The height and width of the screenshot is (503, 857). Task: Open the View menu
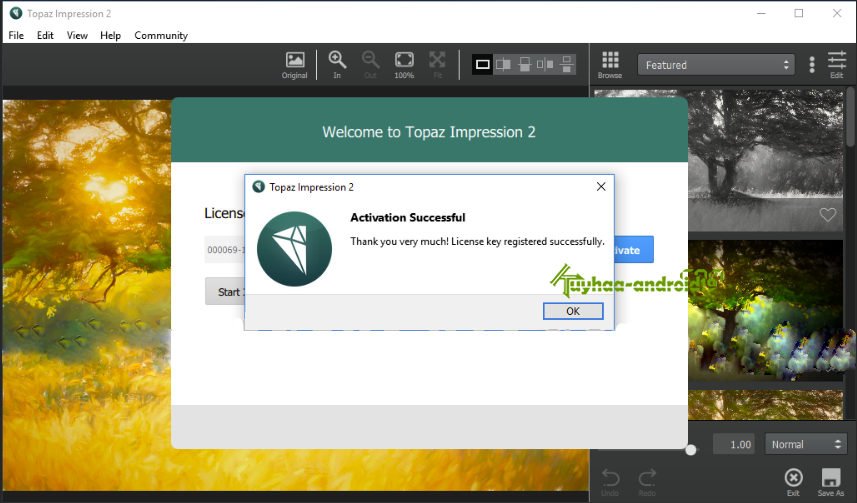click(x=77, y=35)
